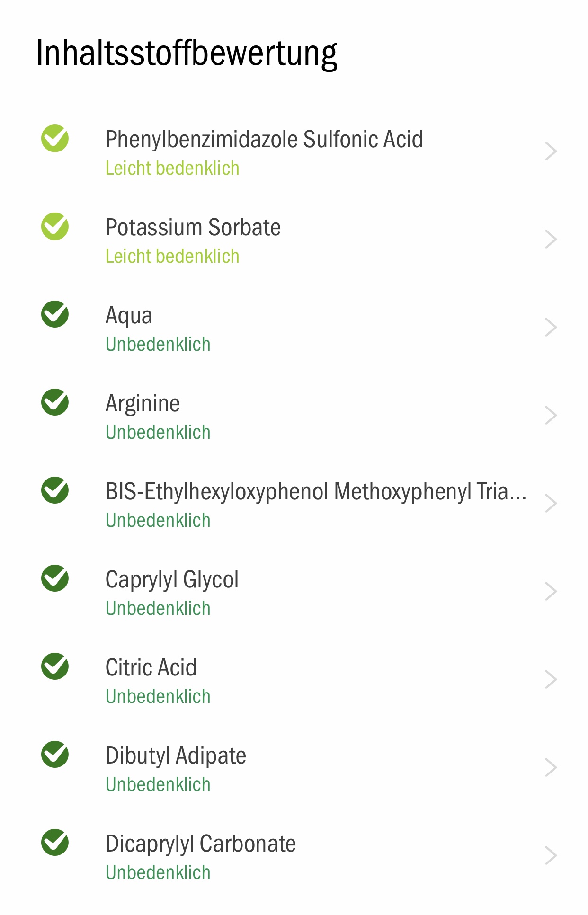This screenshot has width=588, height=915.
Task: Expand the Aqua row chevron
Action: point(551,328)
